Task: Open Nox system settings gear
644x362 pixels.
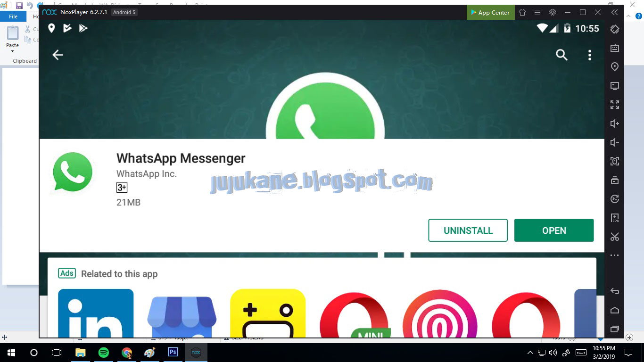Action: [x=553, y=13]
